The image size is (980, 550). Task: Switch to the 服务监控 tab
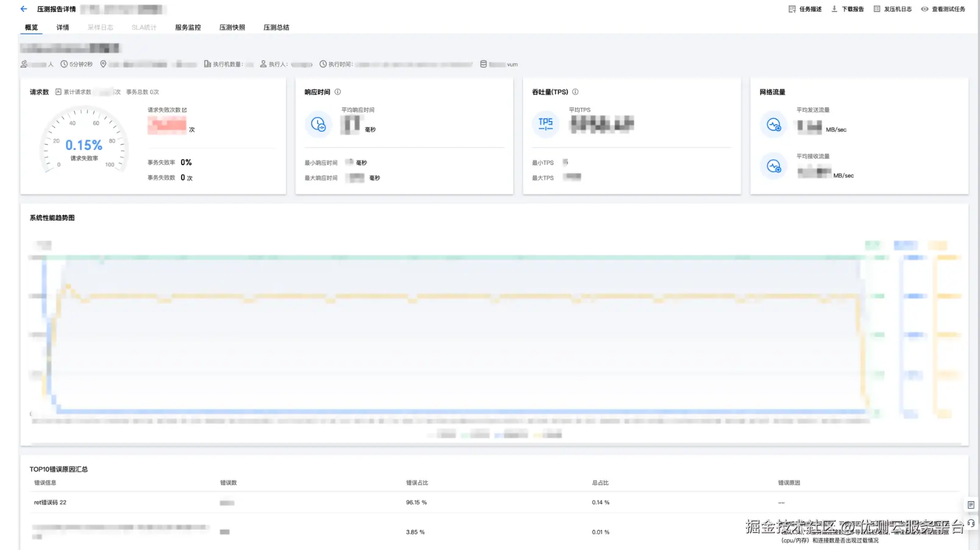pos(188,27)
